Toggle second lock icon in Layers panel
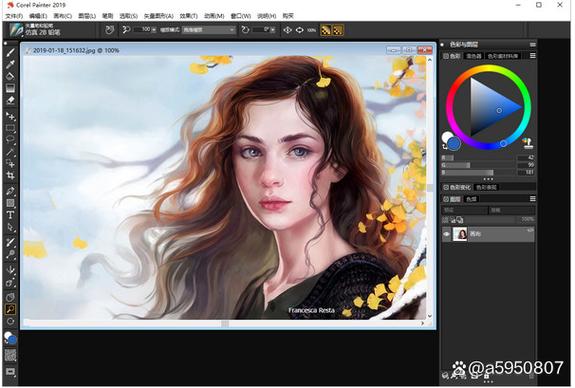This screenshot has width=575, height=388. tap(453, 220)
